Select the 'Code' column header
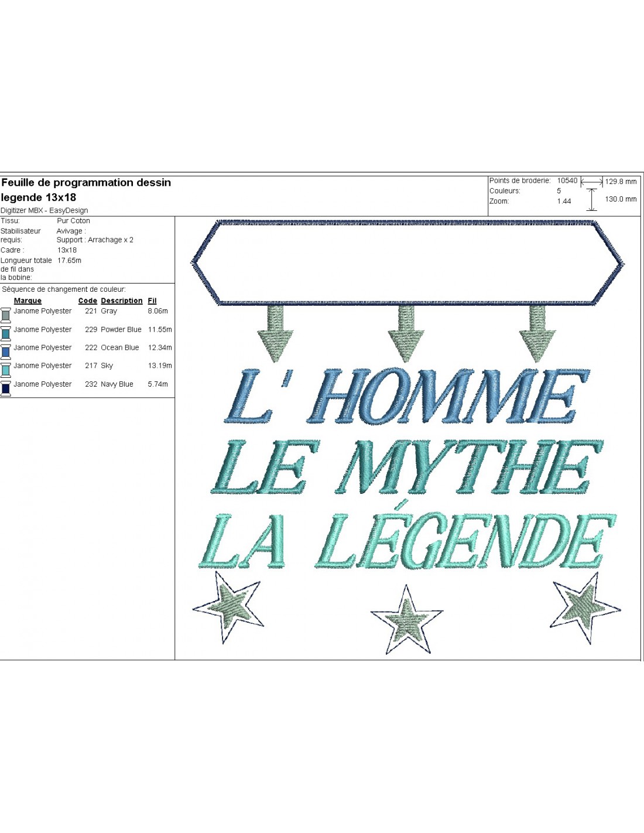 (x=88, y=301)
